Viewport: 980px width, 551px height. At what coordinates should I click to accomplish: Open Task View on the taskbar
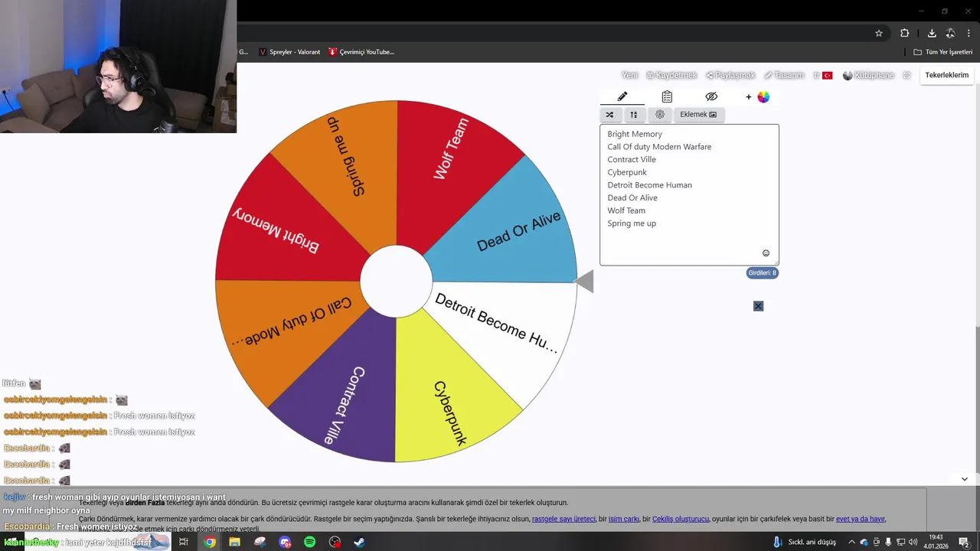pos(184,542)
